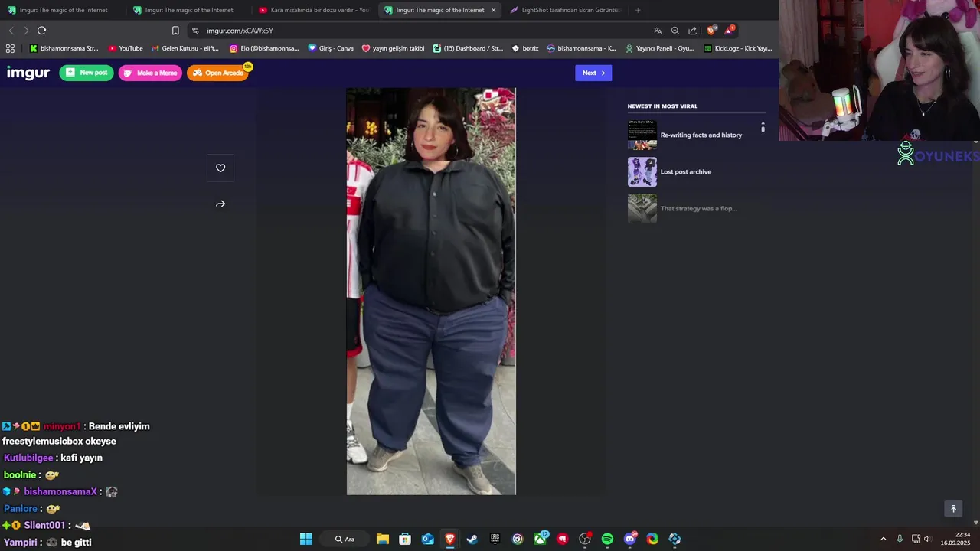Screen dimensions: 980x551
Task: Click Re-writing facts and history thumbnail
Action: tap(642, 135)
